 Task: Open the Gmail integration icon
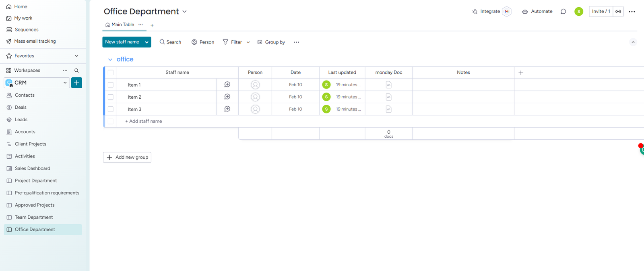pos(507,12)
